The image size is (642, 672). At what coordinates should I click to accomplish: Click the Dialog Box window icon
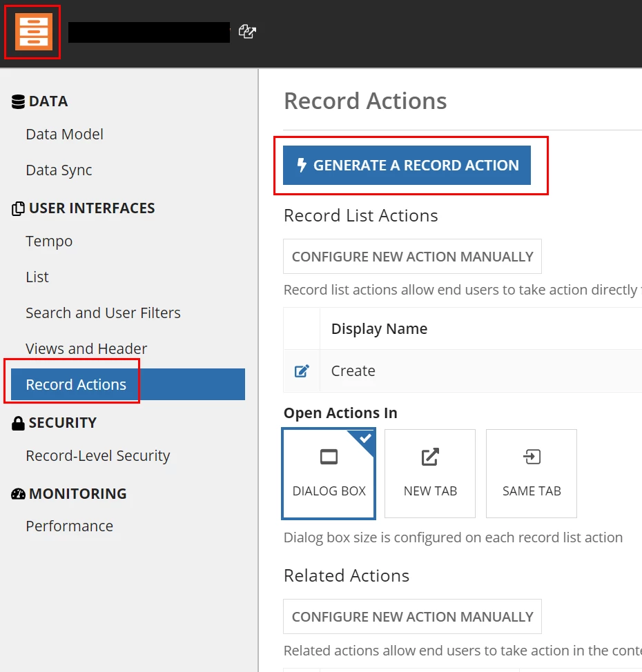coord(329,457)
